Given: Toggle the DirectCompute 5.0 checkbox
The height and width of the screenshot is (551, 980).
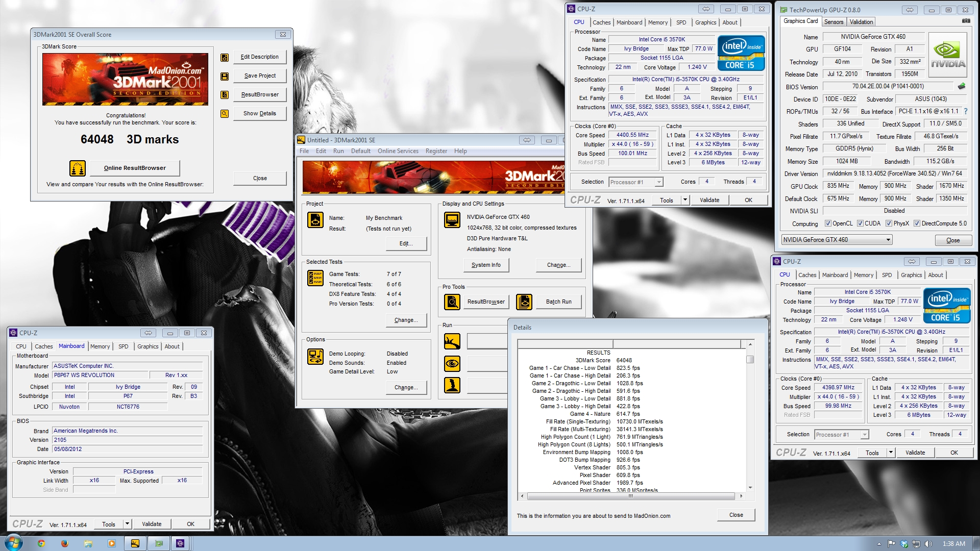Looking at the screenshot, I should click(917, 223).
